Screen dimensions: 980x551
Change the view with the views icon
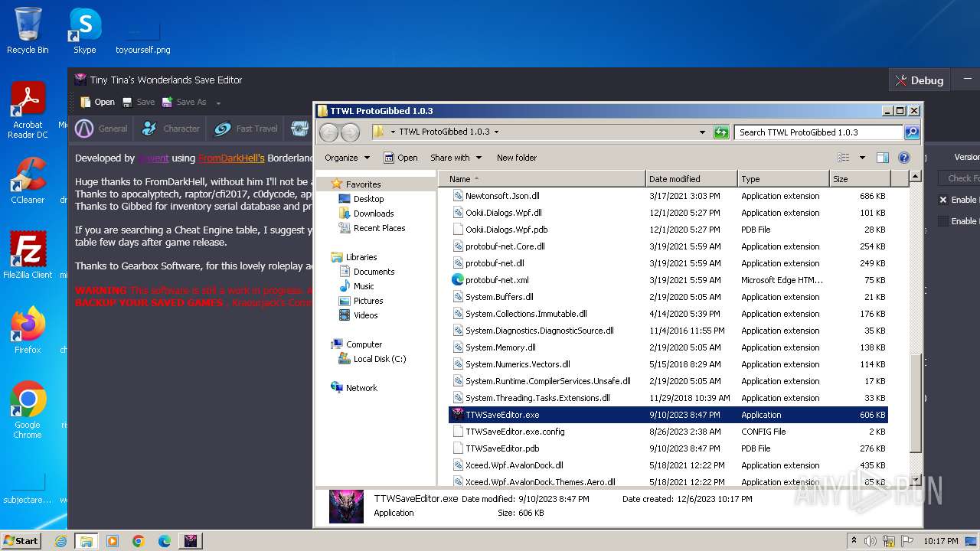point(843,158)
